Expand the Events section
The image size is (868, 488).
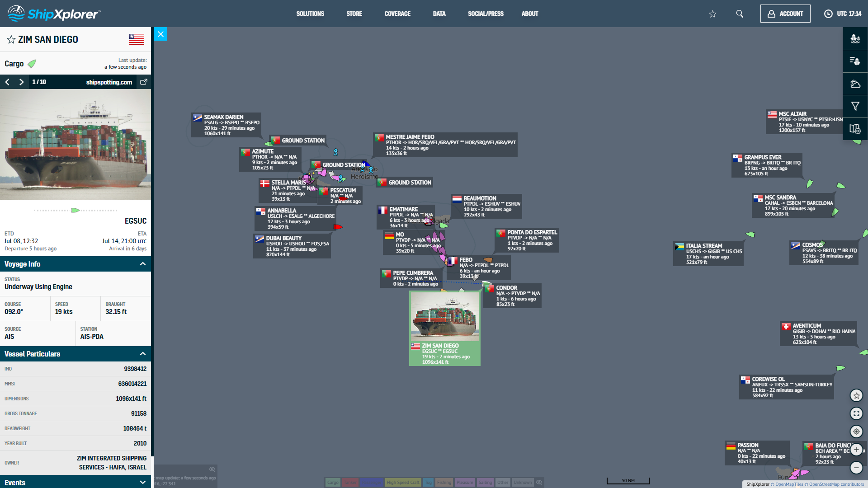(x=143, y=483)
